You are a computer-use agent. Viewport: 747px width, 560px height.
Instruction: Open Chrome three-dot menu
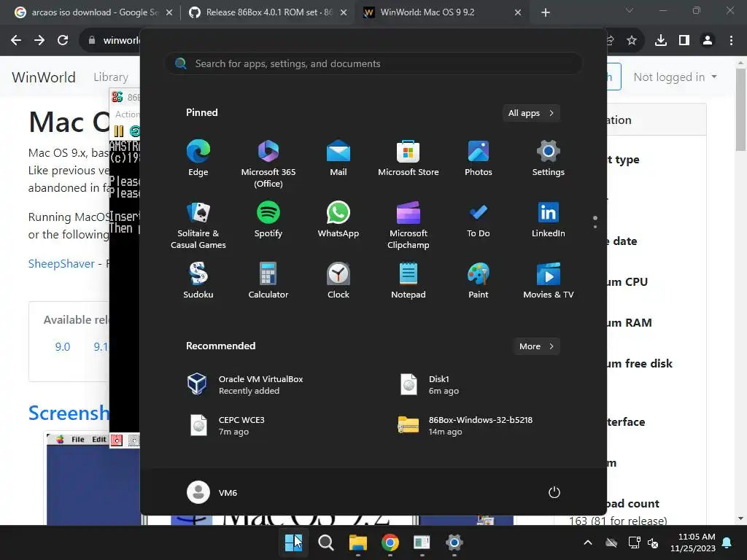click(731, 41)
